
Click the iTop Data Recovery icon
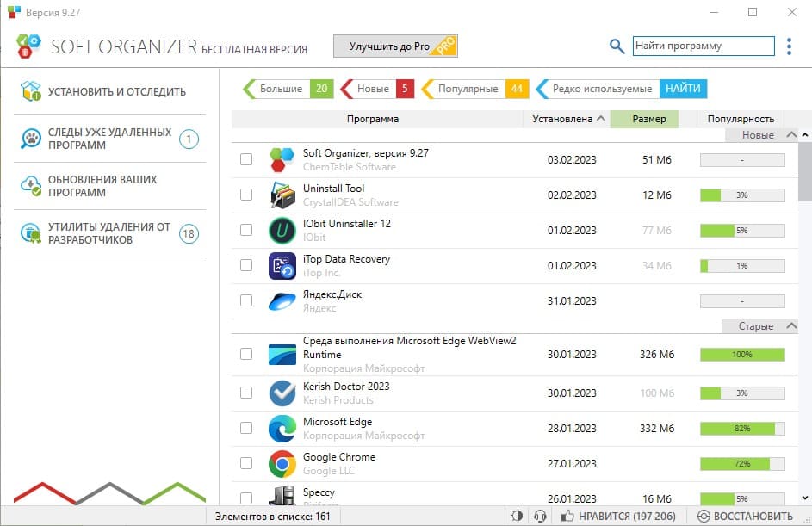pos(282,266)
